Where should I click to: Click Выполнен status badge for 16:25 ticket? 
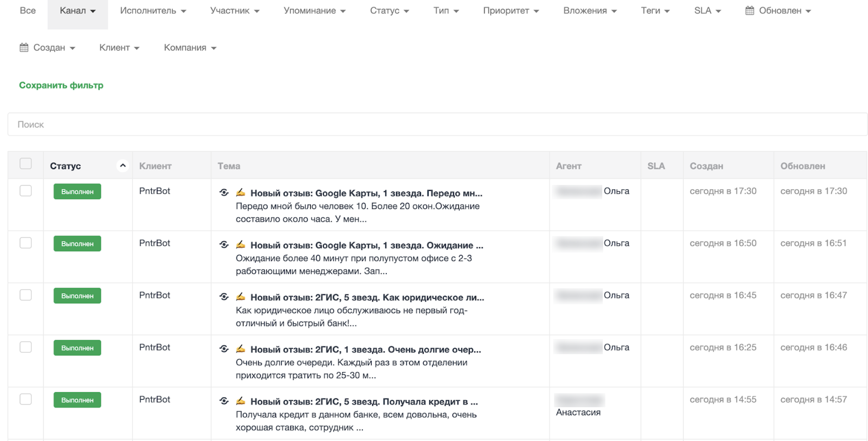pos(77,348)
